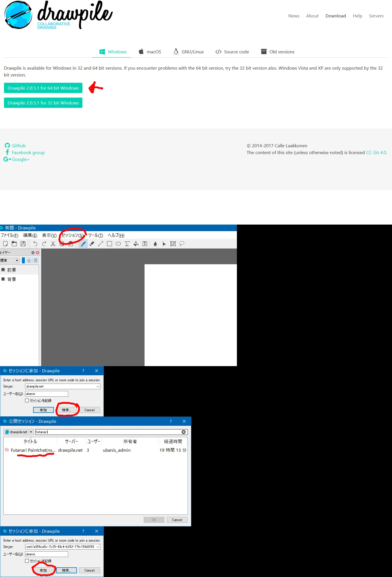Select the Bezier curve tool
This screenshot has height=577, width=392.
click(127, 244)
